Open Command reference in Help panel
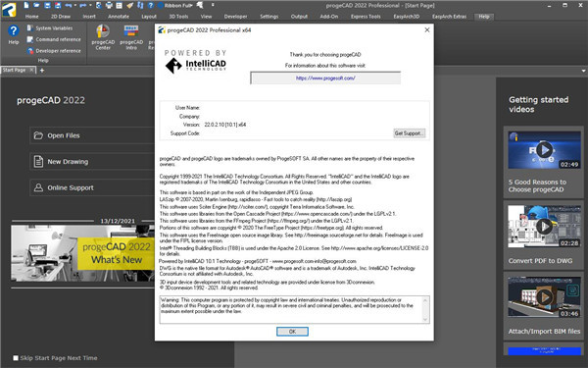The width and height of the screenshot is (588, 368). pos(54,39)
